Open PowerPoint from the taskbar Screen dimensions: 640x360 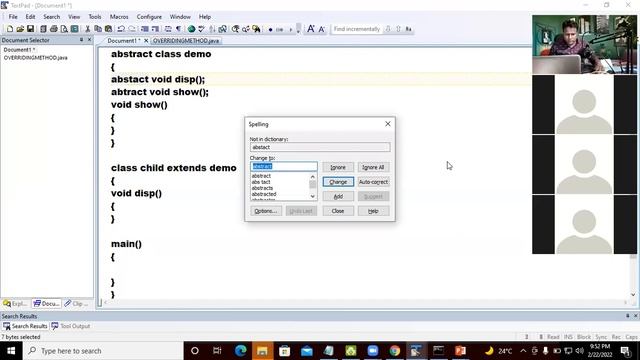tap(460, 351)
